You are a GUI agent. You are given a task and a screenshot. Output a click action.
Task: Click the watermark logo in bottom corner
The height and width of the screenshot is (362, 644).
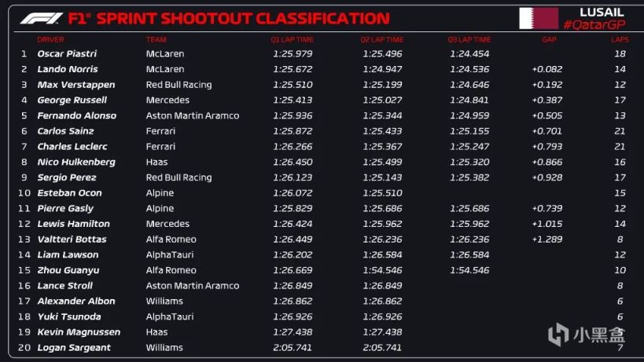pos(558,335)
